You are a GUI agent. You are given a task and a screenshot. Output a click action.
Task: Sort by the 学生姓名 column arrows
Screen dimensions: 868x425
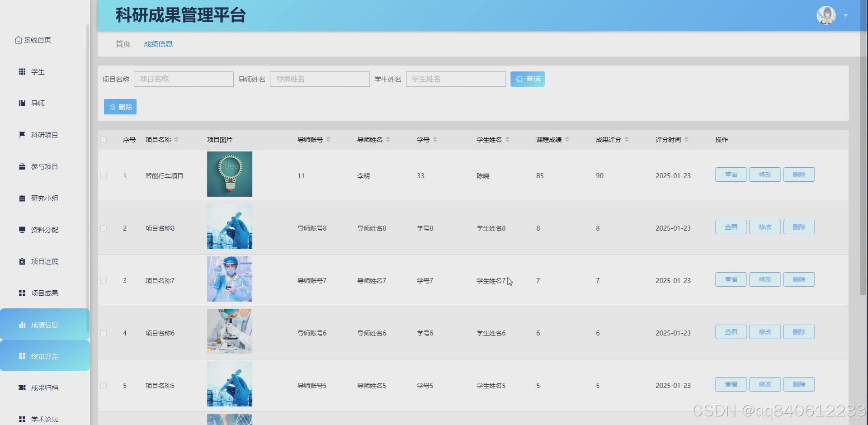coord(507,140)
